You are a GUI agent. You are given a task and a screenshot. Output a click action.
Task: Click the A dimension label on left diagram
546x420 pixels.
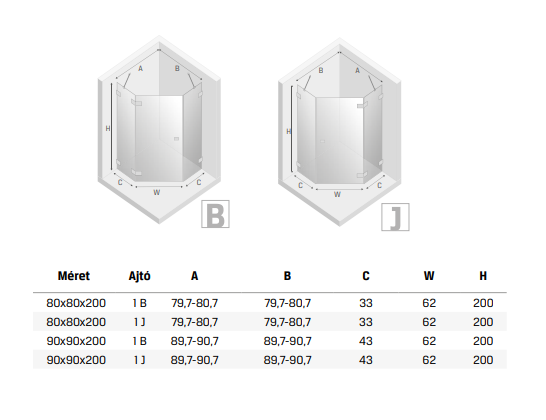tap(140, 69)
